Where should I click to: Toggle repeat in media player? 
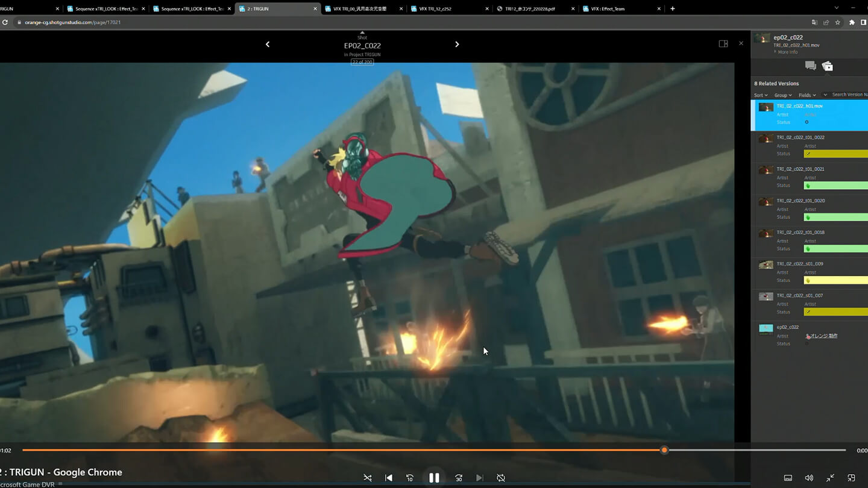[501, 478]
